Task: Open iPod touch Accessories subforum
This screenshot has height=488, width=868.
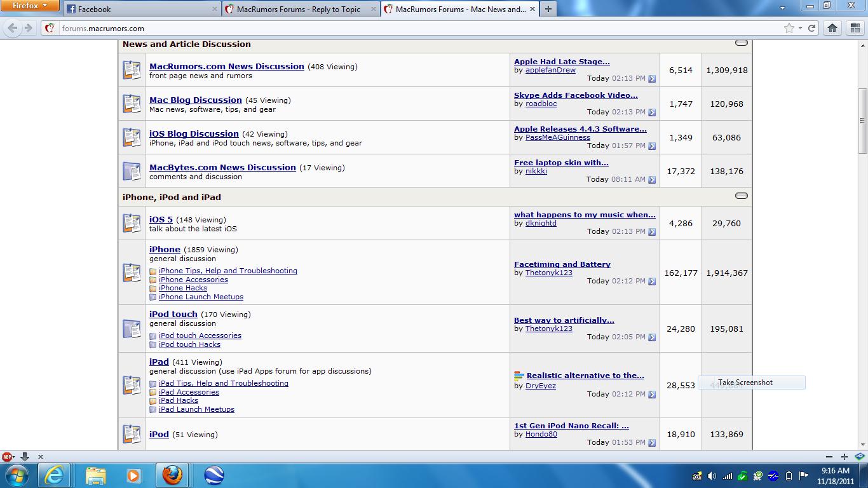Action: [200, 335]
